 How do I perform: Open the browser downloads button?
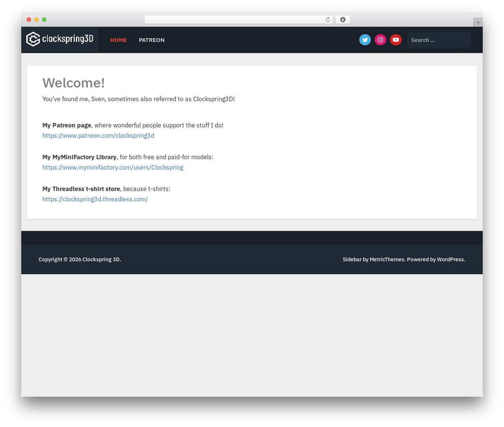point(343,20)
